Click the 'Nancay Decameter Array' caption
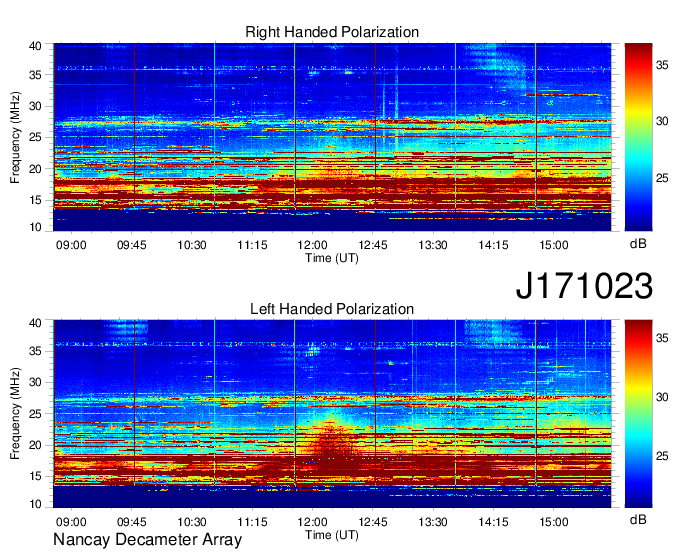Screen dimensions: 680x552 147,540
